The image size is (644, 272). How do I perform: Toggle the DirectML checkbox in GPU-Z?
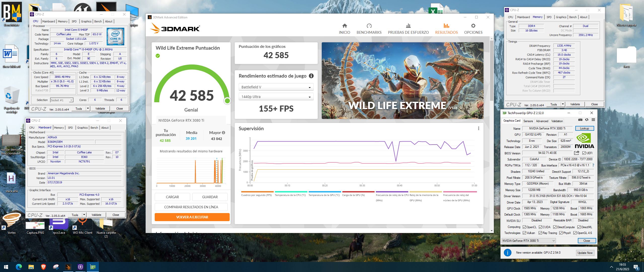coord(579,227)
